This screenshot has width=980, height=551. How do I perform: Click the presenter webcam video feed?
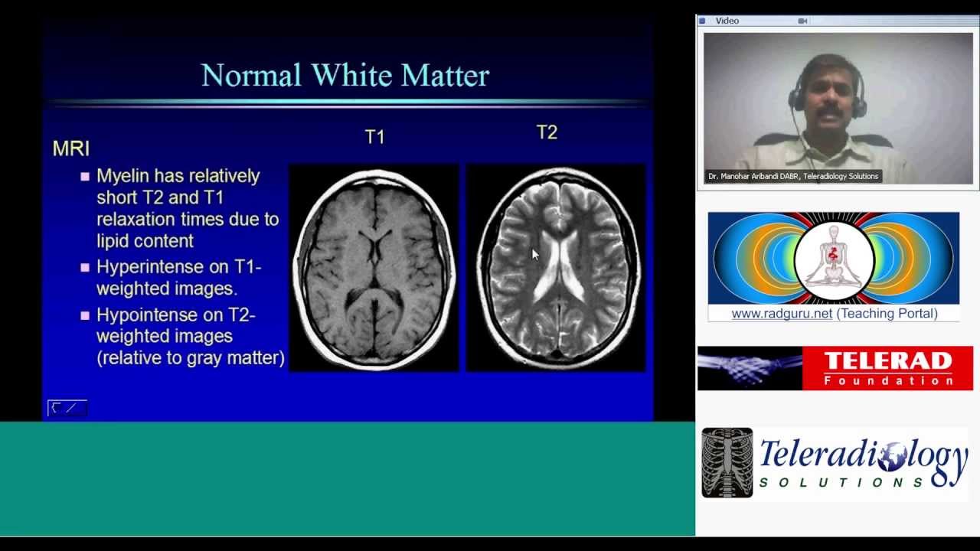tap(838, 108)
